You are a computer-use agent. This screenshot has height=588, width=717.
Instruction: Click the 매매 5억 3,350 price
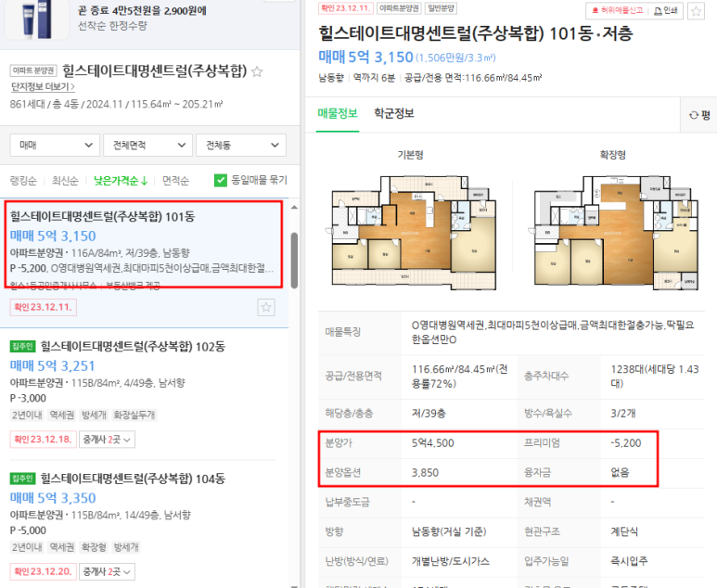pos(53,498)
